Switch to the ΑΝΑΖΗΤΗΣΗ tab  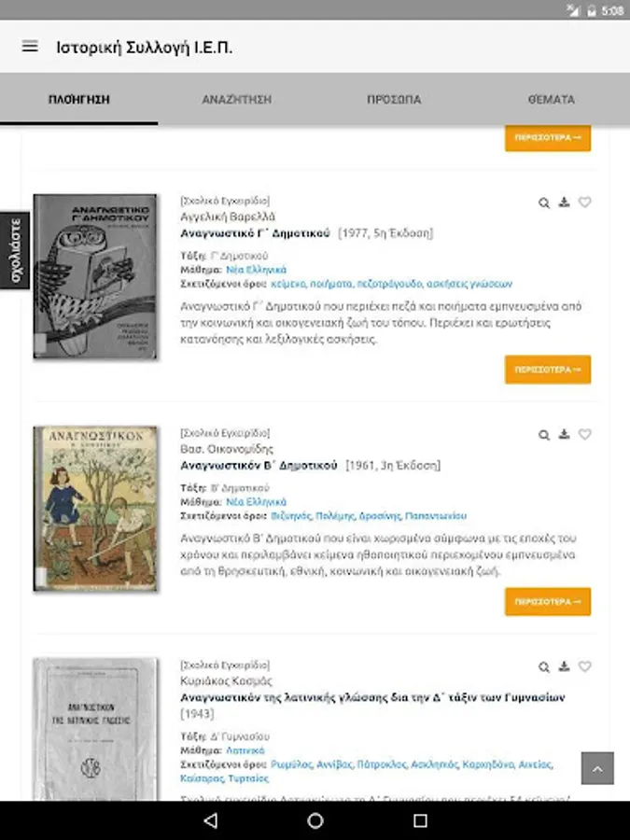coord(236,100)
